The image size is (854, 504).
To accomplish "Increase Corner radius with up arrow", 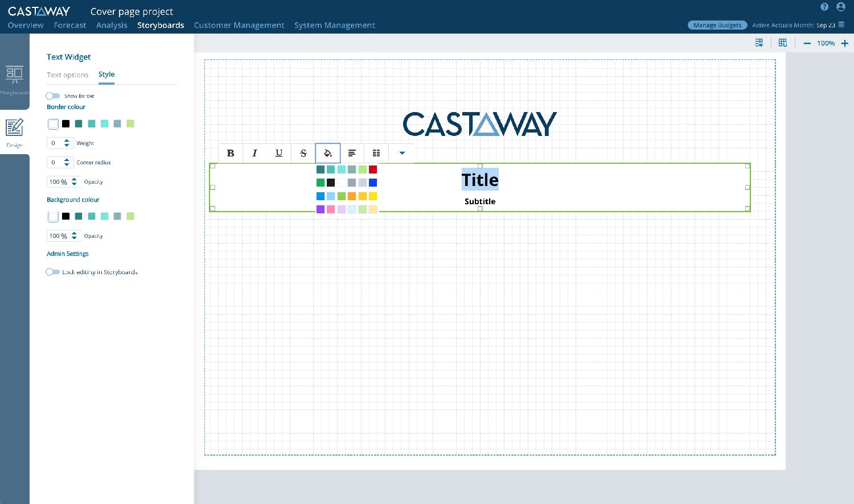I will pyautogui.click(x=67, y=160).
